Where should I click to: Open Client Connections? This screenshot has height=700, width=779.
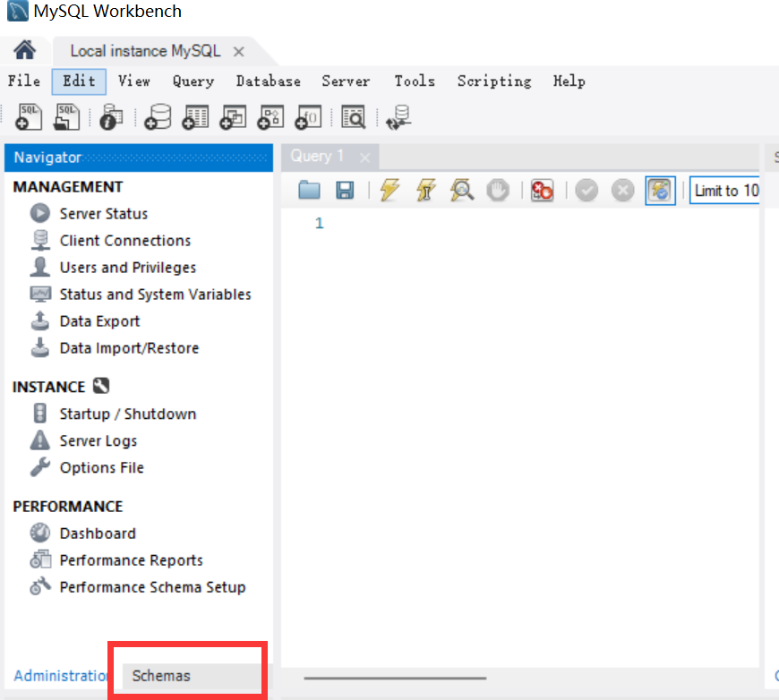click(x=125, y=241)
